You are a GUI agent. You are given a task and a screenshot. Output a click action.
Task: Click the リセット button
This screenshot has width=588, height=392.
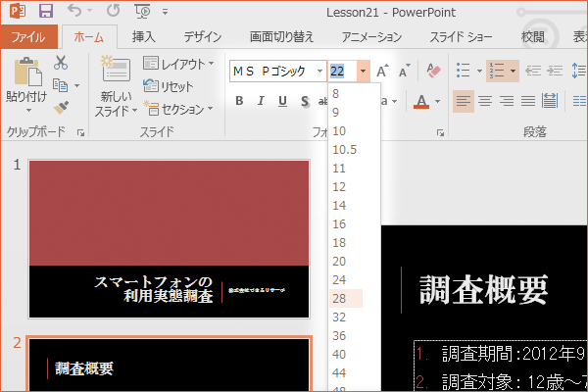tap(169, 86)
